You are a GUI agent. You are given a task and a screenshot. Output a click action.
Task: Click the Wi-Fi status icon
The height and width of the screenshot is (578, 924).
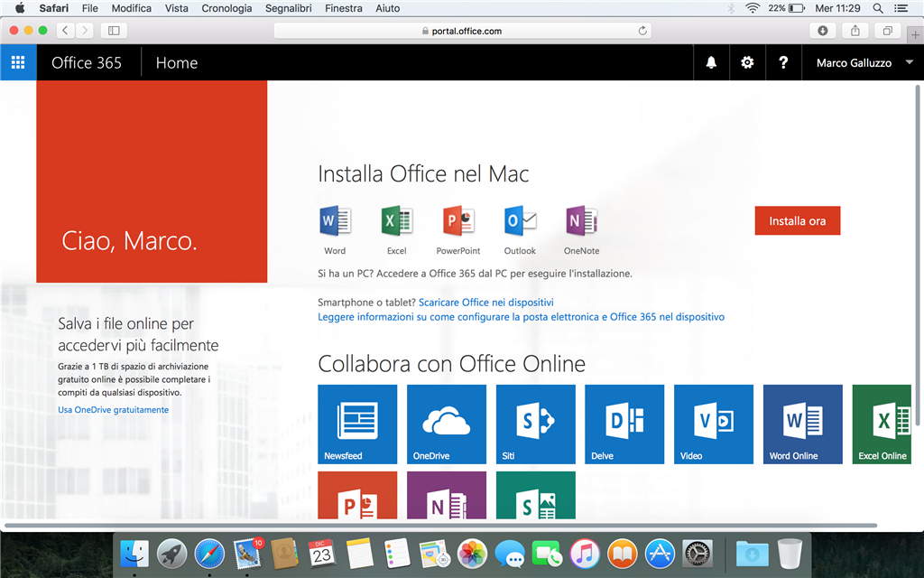pos(752,8)
